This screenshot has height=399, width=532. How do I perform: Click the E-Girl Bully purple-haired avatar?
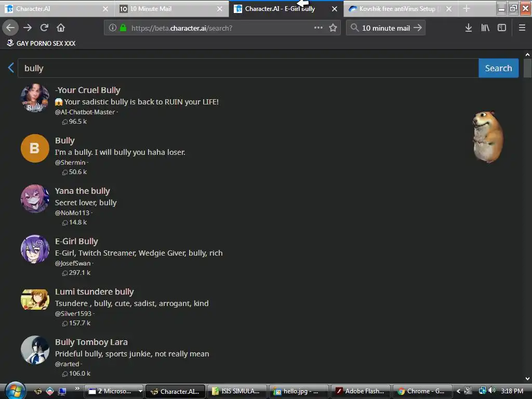(35, 249)
